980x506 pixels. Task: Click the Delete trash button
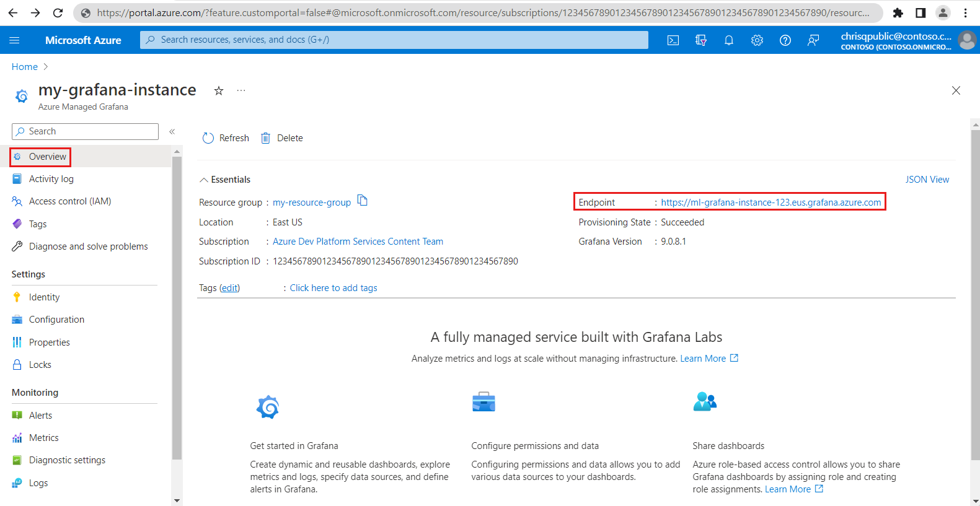point(282,138)
